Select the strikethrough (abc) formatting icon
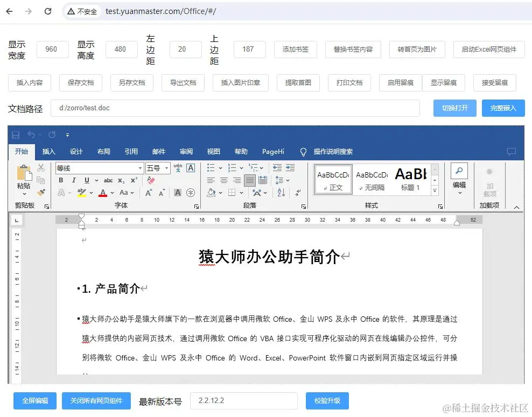This screenshot has height=417, width=532. click(109, 179)
